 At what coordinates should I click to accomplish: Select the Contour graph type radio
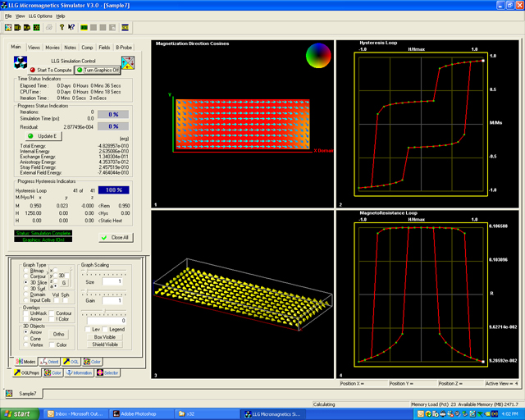(x=25, y=276)
